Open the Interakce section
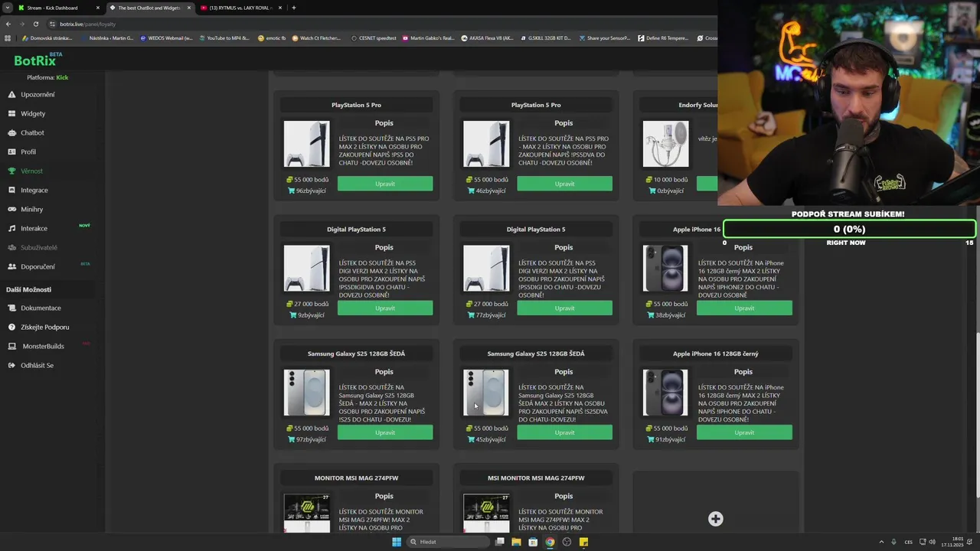 click(x=34, y=228)
